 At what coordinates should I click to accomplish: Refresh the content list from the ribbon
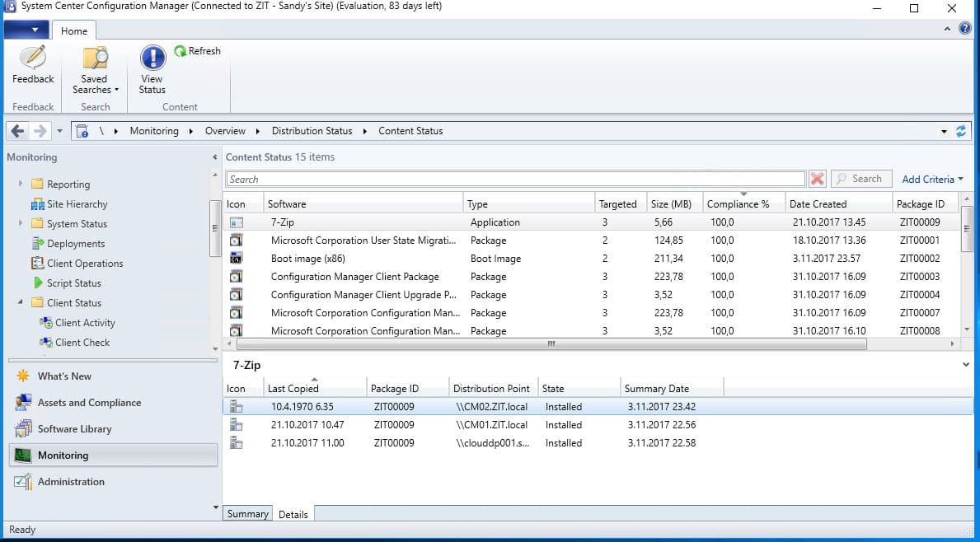point(198,51)
